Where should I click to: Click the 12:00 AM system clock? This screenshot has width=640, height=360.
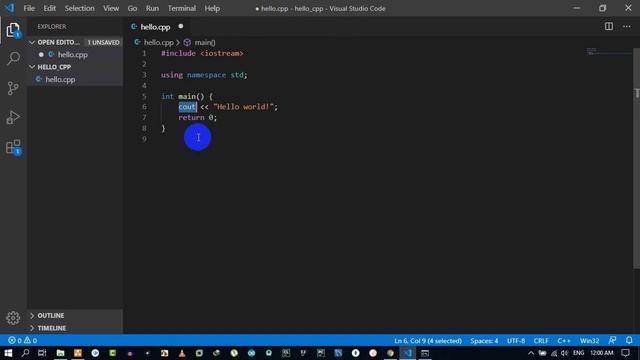point(602,353)
